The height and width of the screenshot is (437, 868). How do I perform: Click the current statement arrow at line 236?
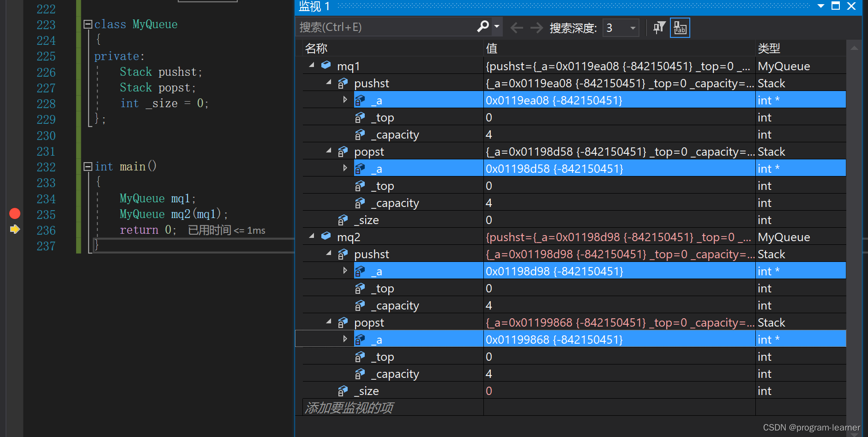point(15,229)
